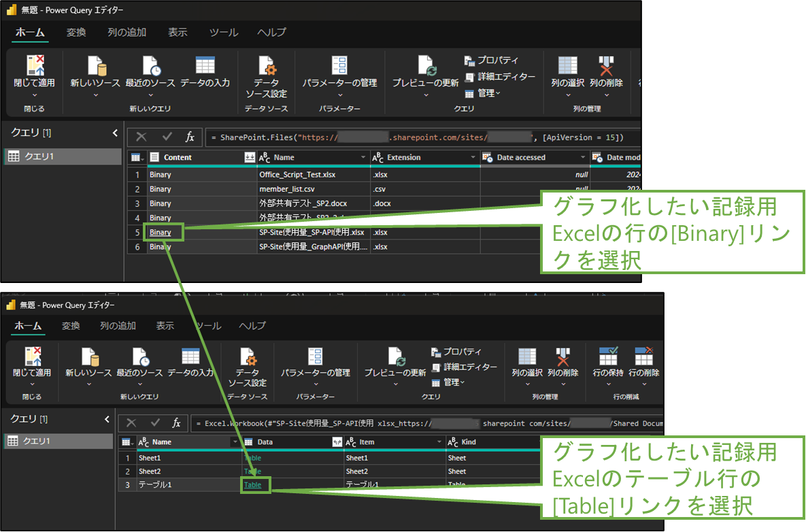Screen dimensions: 806x532
Task: Click Binary link for member_list.csv row
Action: (161, 189)
